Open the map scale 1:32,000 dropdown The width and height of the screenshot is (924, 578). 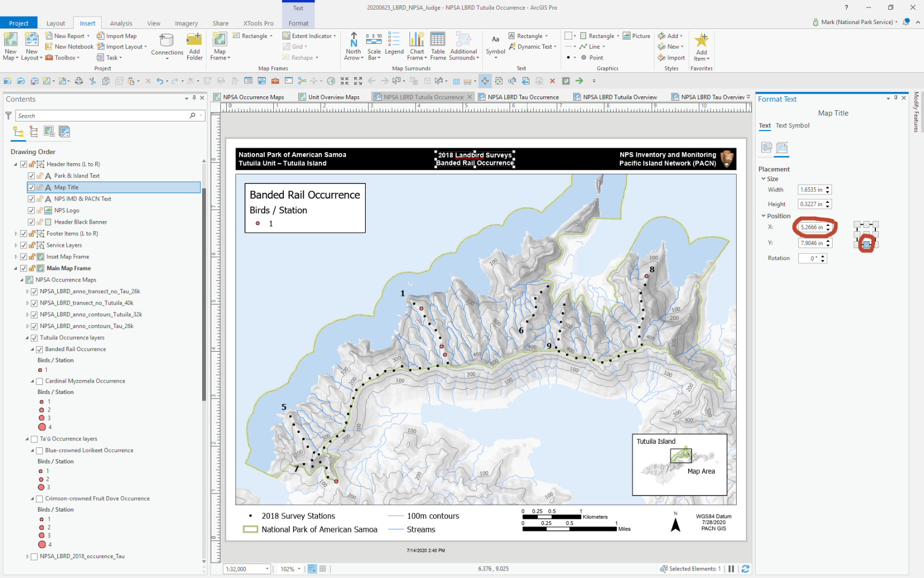click(267, 569)
